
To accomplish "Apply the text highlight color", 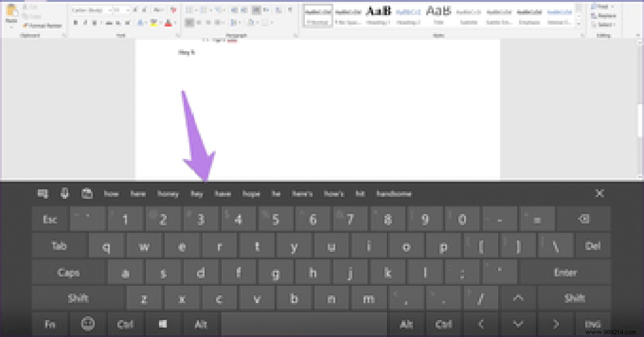I will 154,23.
